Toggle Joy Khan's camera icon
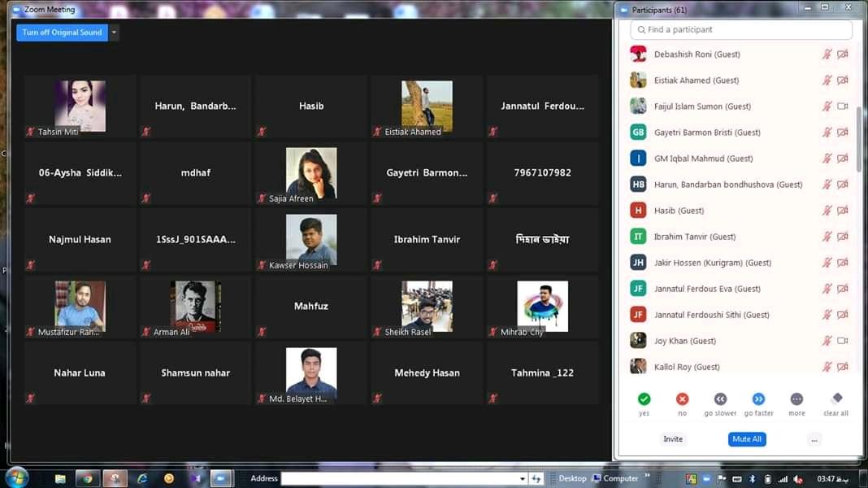 pyautogui.click(x=843, y=341)
